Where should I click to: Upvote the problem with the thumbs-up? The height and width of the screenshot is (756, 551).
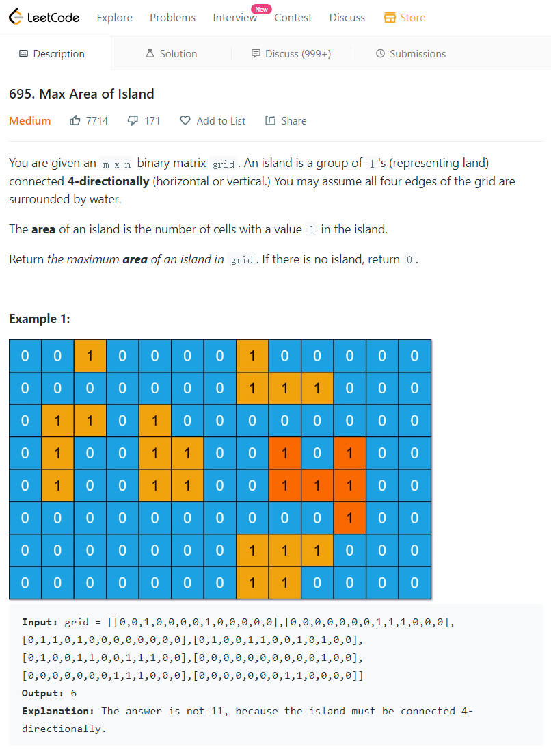click(x=75, y=120)
